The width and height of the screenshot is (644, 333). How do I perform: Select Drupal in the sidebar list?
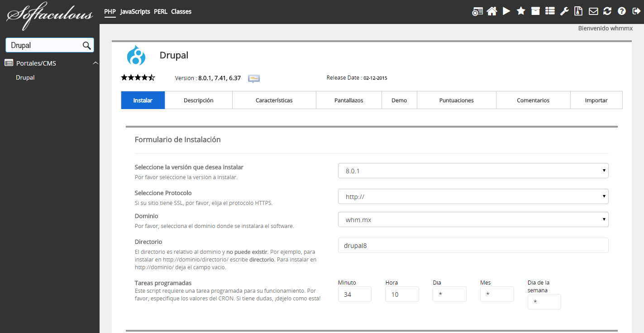[25, 77]
